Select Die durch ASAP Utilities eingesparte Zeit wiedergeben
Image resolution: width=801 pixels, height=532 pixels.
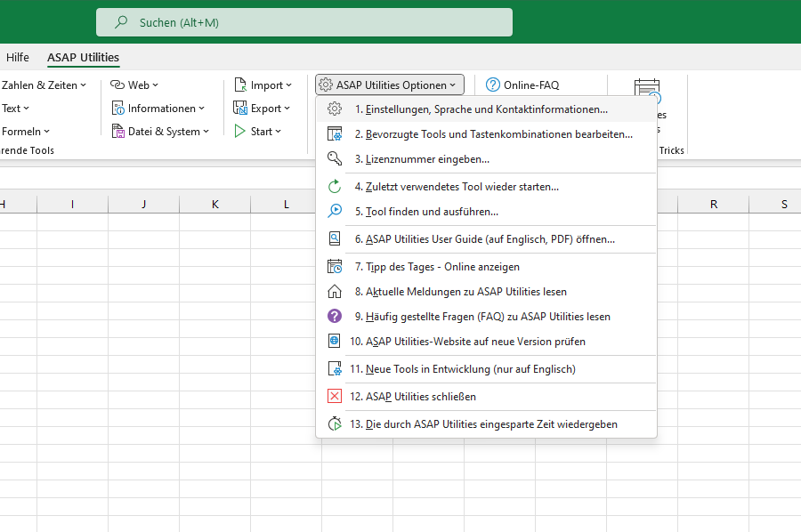(x=486, y=423)
